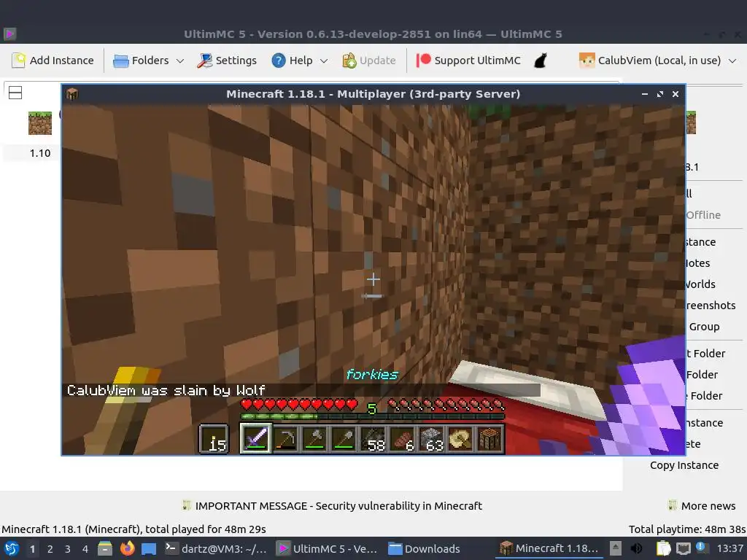Viewport: 747px width, 560px height.
Task: Select the sword in hotbar slot one
Action: click(256, 438)
